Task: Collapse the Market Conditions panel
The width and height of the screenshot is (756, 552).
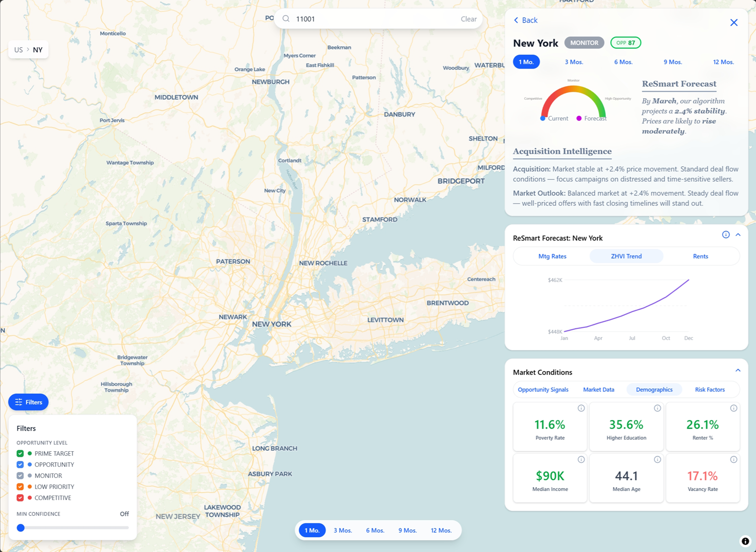Action: coord(738,370)
